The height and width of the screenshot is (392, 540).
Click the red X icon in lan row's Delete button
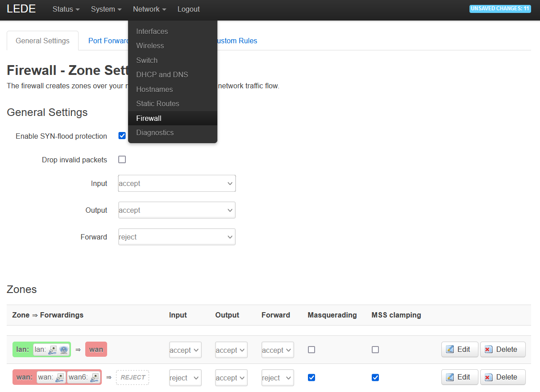[x=489, y=350]
